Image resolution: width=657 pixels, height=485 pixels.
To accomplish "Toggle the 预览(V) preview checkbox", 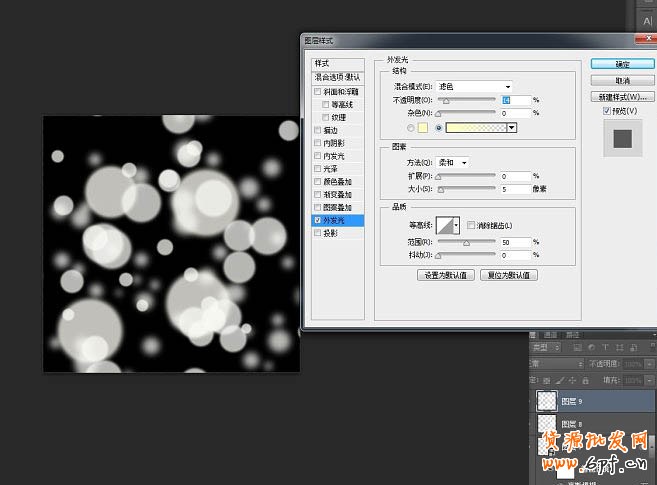I will tap(607, 112).
